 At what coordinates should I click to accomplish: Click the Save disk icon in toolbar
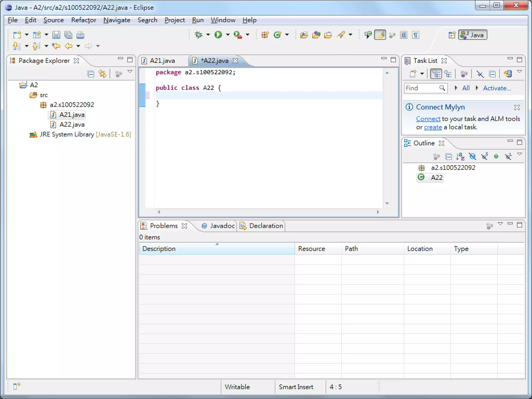coord(56,35)
